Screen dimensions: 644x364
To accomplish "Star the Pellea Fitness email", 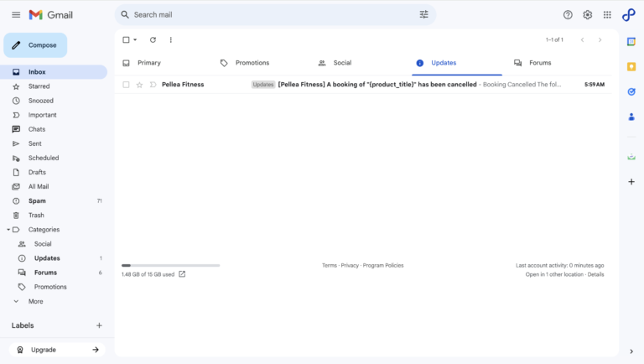I will pos(140,85).
